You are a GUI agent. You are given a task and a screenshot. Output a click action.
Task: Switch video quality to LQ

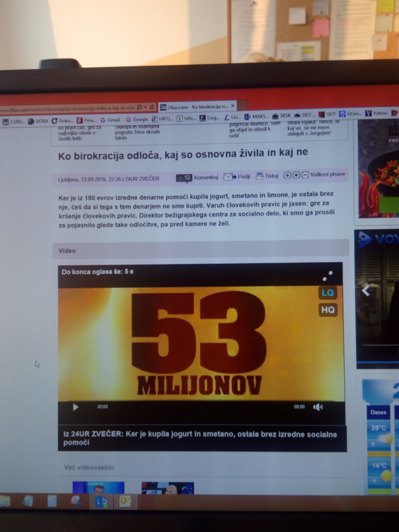coord(328,293)
